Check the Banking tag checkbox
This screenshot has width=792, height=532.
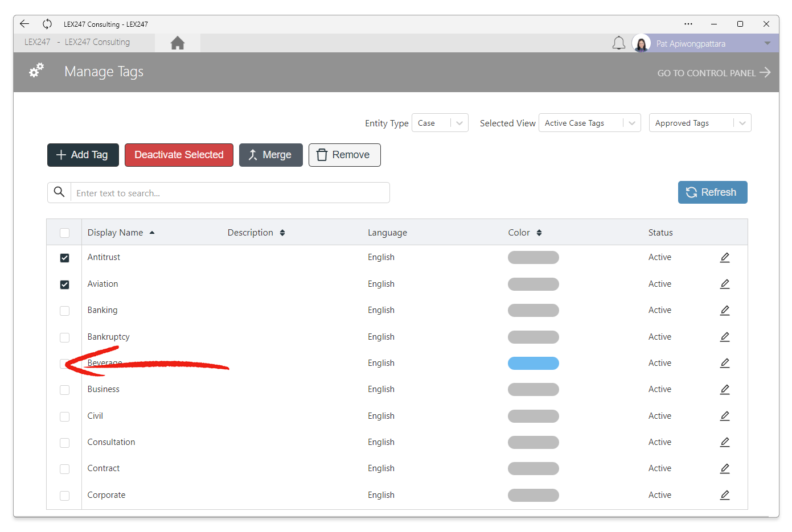click(65, 311)
